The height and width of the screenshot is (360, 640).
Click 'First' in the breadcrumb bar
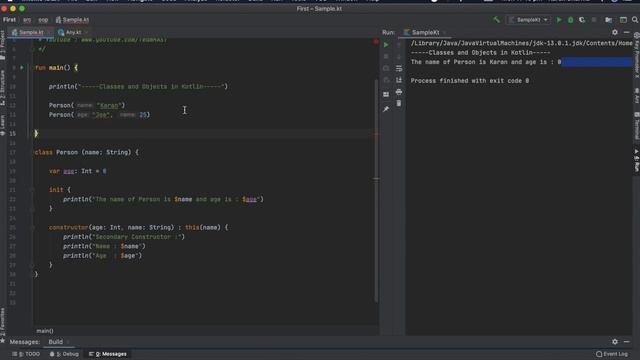[x=9, y=20]
